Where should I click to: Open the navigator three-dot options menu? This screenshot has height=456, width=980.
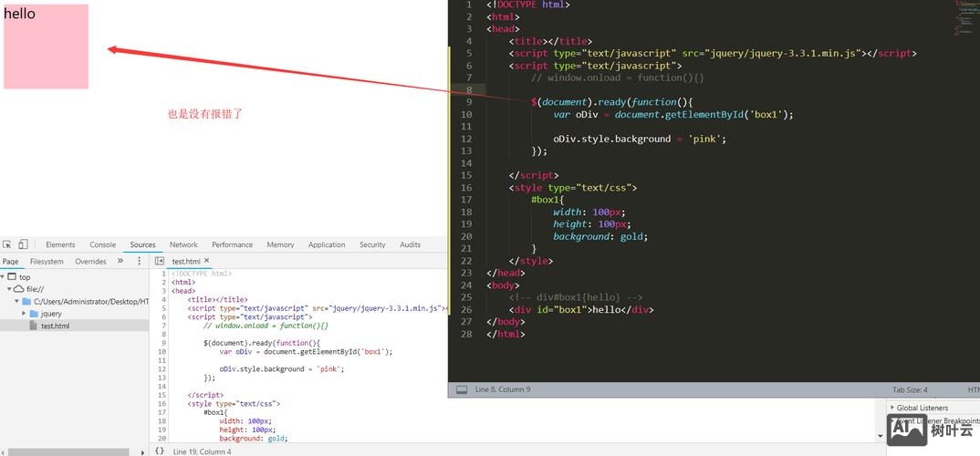(139, 261)
